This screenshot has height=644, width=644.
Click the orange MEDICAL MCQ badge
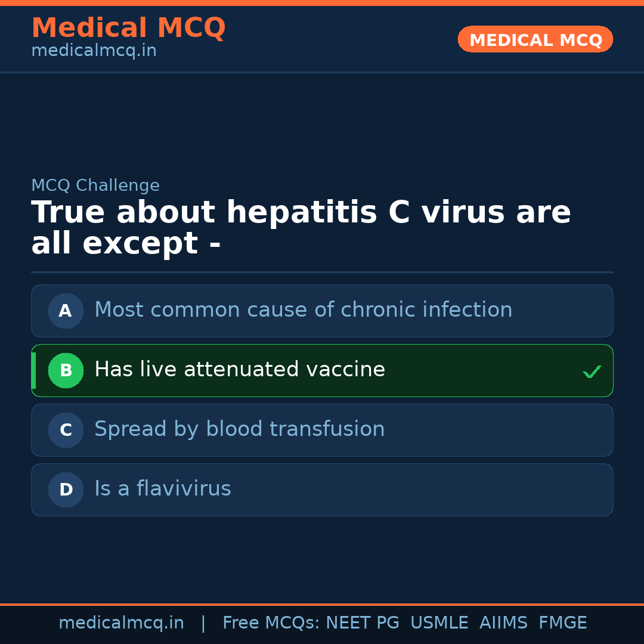[x=535, y=39]
